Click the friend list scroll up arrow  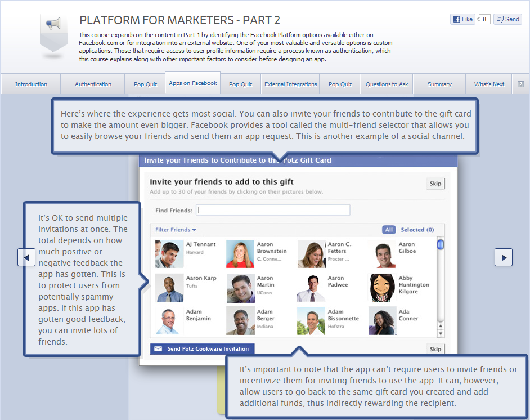coord(441,325)
